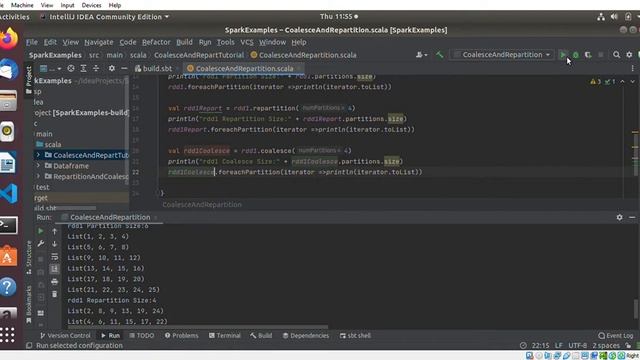Viewport: 640px width, 360px height.
Task: Open the Project view selector dropdown
Action: [50, 68]
